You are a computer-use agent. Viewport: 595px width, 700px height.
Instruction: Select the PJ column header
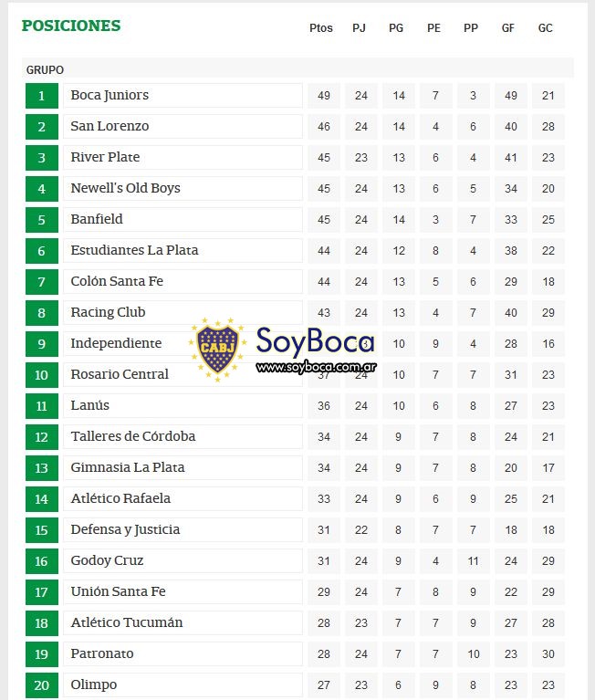pos(359,28)
